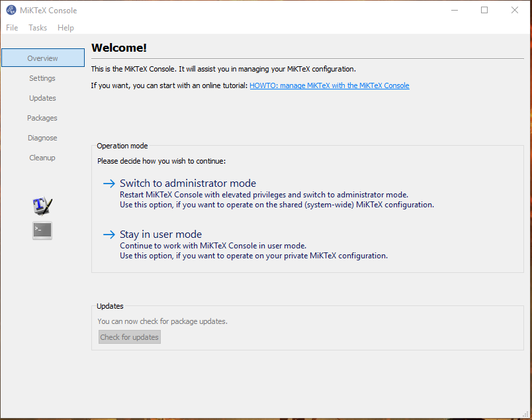The height and width of the screenshot is (420, 532).
Task: Show the Diagnose page
Action: click(42, 138)
